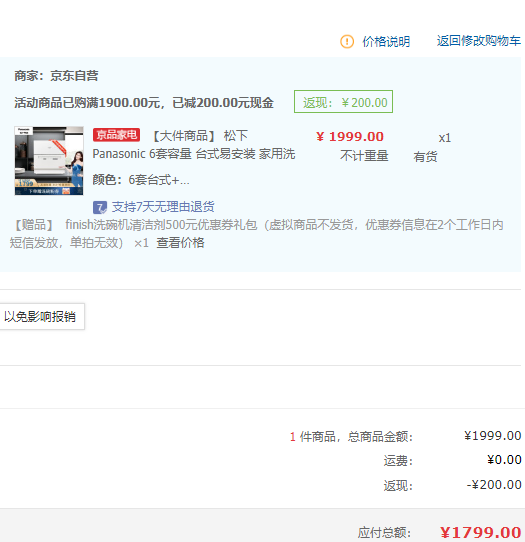Click the 总商品金额 ¥1999.00 value

click(x=493, y=436)
